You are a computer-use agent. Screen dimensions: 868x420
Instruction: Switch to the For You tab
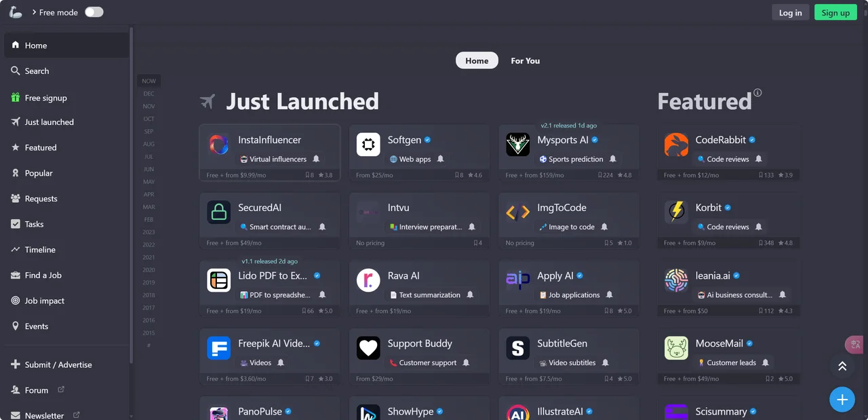click(526, 60)
